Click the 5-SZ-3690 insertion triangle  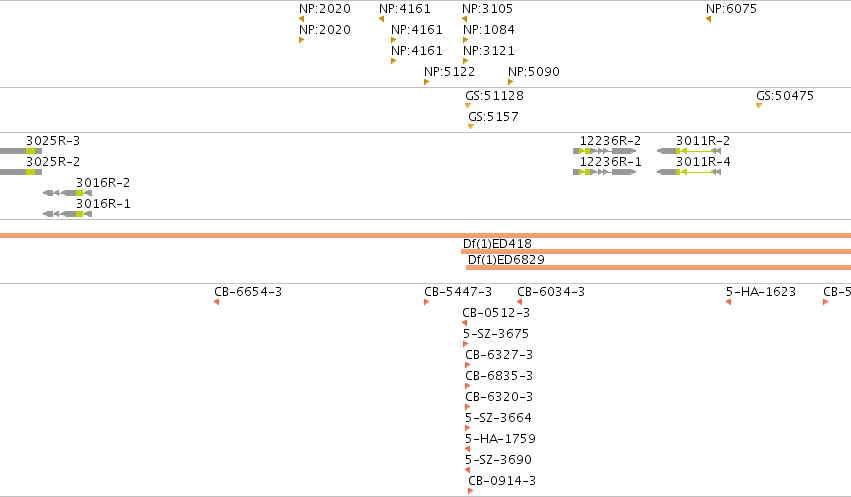(467, 470)
